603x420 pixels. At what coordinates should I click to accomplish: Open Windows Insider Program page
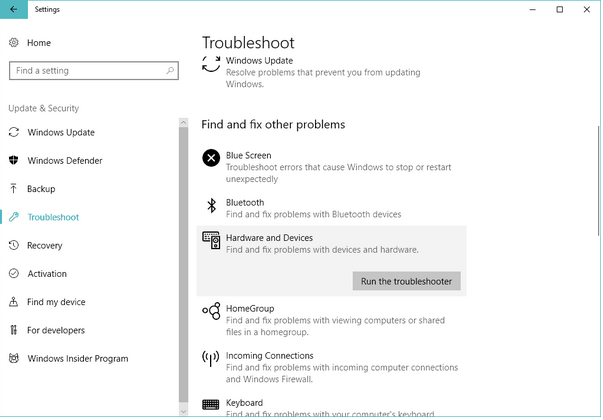(x=78, y=358)
